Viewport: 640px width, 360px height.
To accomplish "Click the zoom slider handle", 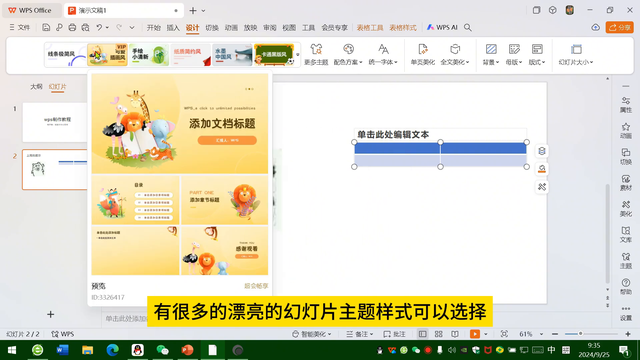I will pyautogui.click(x=580, y=334).
